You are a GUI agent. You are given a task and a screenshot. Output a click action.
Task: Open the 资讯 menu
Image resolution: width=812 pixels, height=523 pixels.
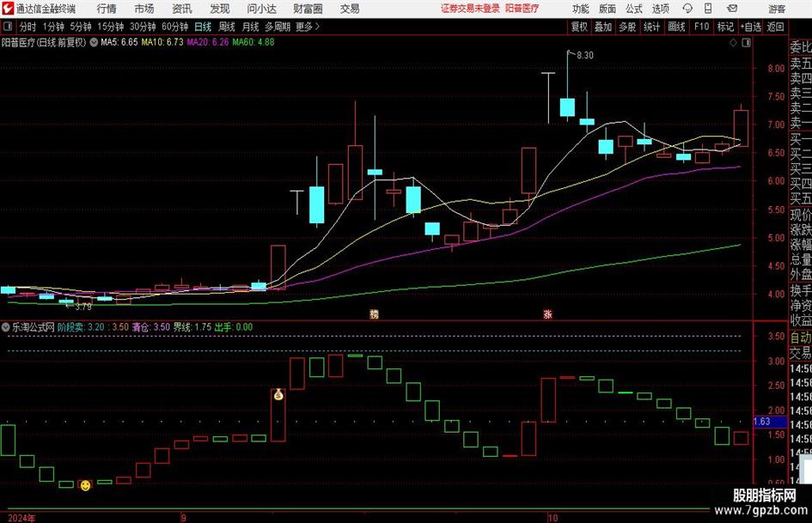click(182, 9)
